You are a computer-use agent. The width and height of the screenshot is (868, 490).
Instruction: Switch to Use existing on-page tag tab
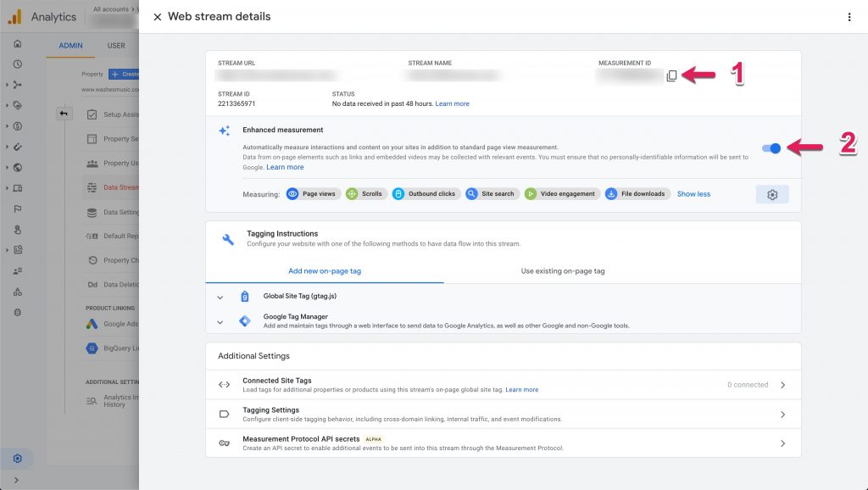(563, 271)
